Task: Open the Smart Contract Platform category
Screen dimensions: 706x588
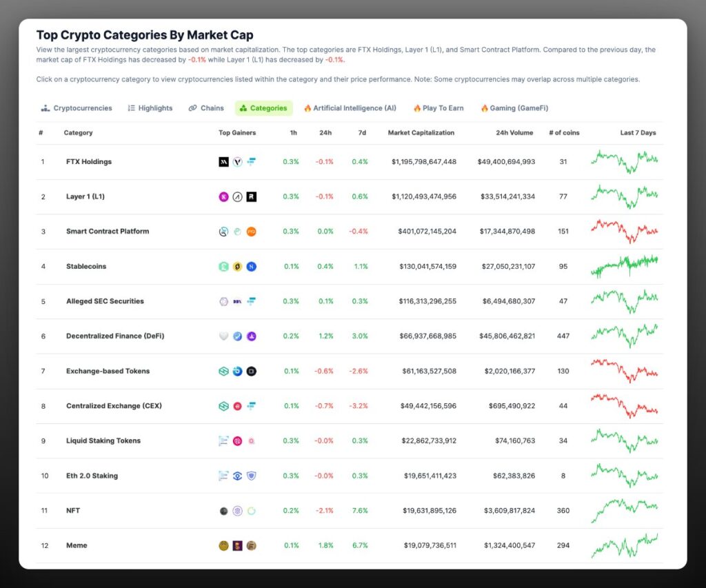Action: coord(108,232)
